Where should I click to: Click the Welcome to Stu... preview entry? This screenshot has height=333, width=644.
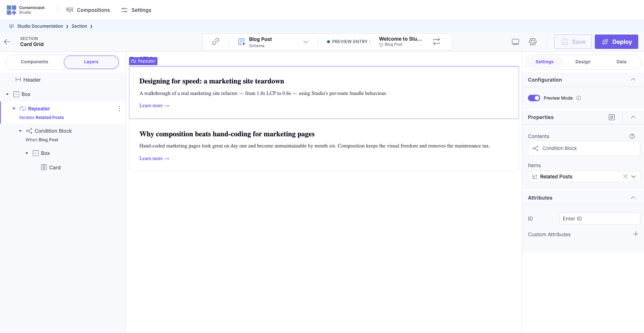coord(400,41)
